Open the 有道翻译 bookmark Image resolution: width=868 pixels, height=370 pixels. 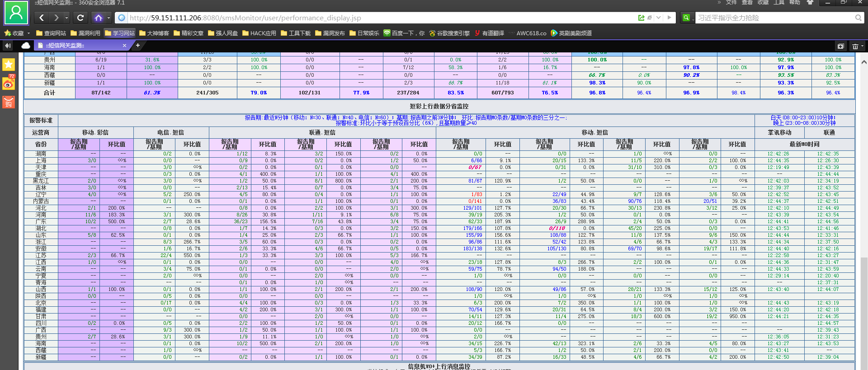click(x=489, y=33)
